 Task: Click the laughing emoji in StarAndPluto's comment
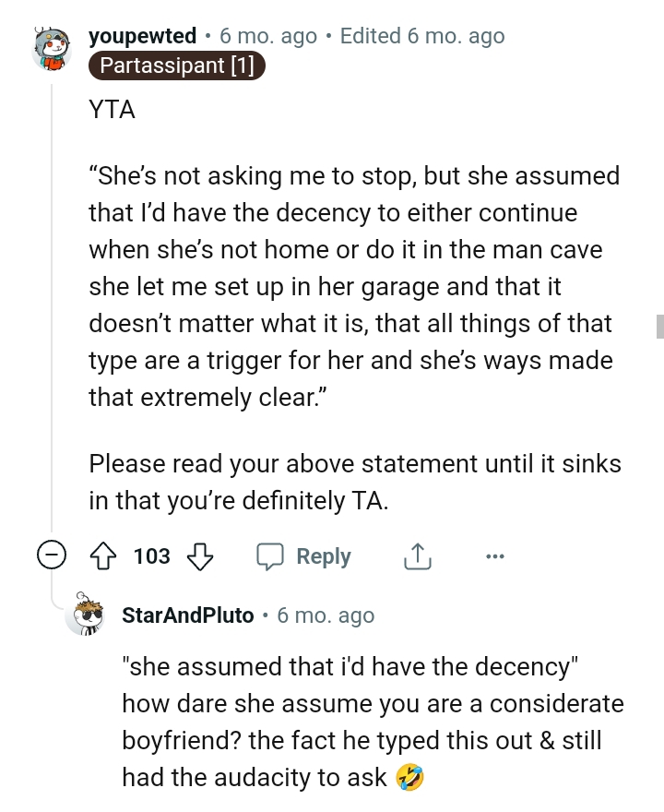point(411,778)
